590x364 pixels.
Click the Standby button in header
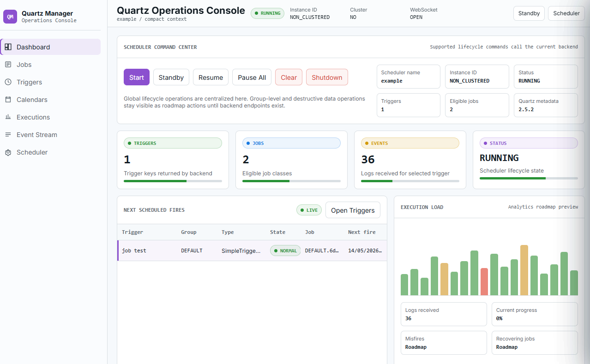(529, 13)
